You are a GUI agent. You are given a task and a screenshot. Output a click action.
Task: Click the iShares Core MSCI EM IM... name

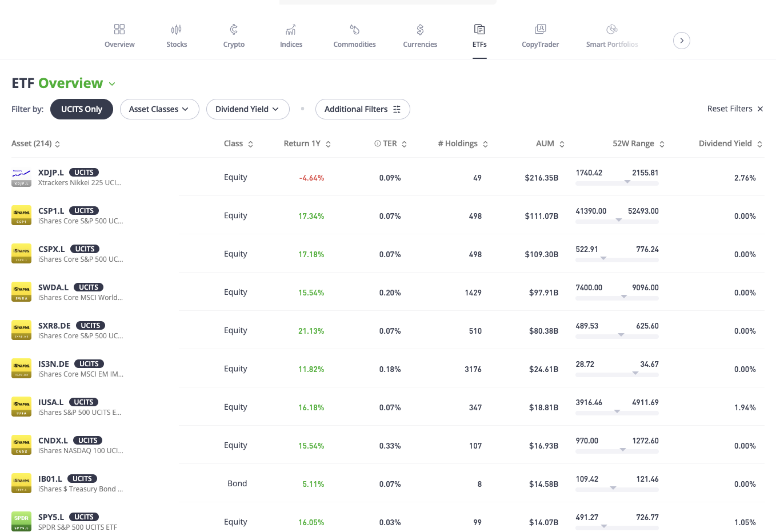pyautogui.click(x=81, y=374)
